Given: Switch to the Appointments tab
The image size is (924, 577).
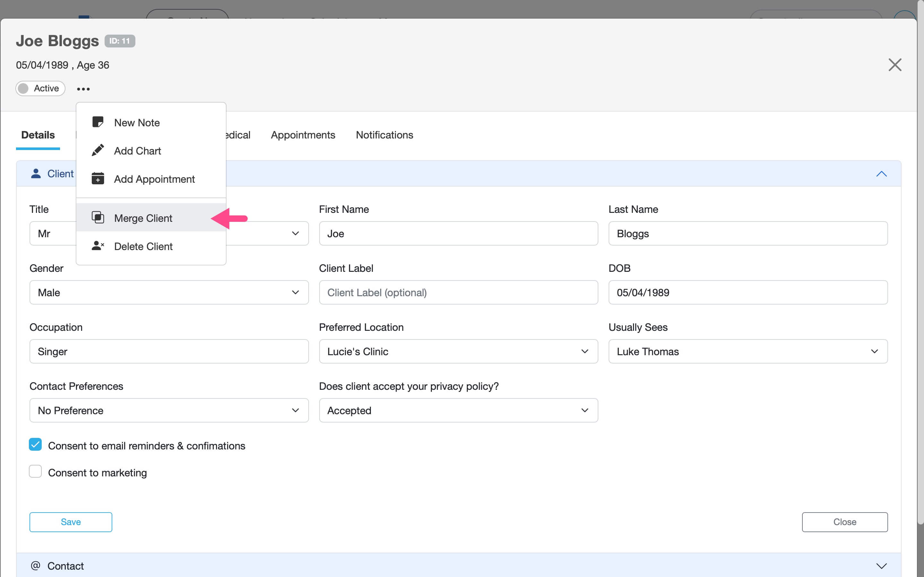Looking at the screenshot, I should 303,135.
